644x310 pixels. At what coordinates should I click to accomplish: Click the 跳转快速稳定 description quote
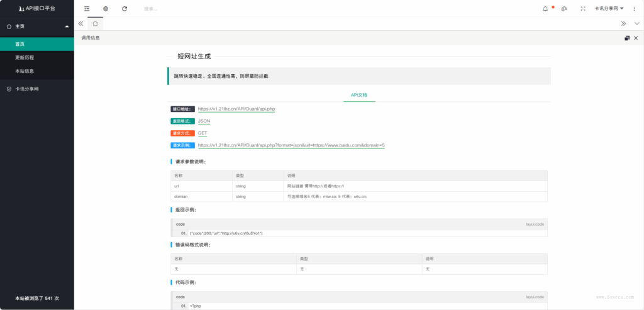[359, 76]
